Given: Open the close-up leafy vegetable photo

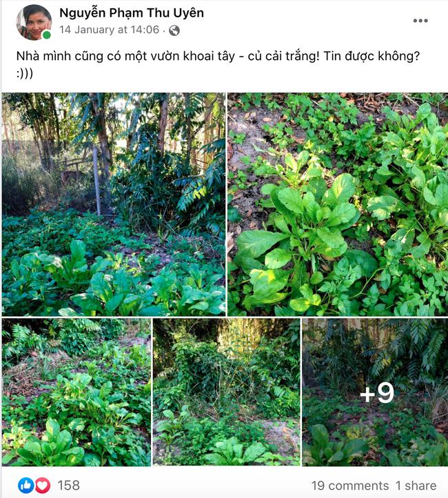Looking at the screenshot, I should point(338,204).
